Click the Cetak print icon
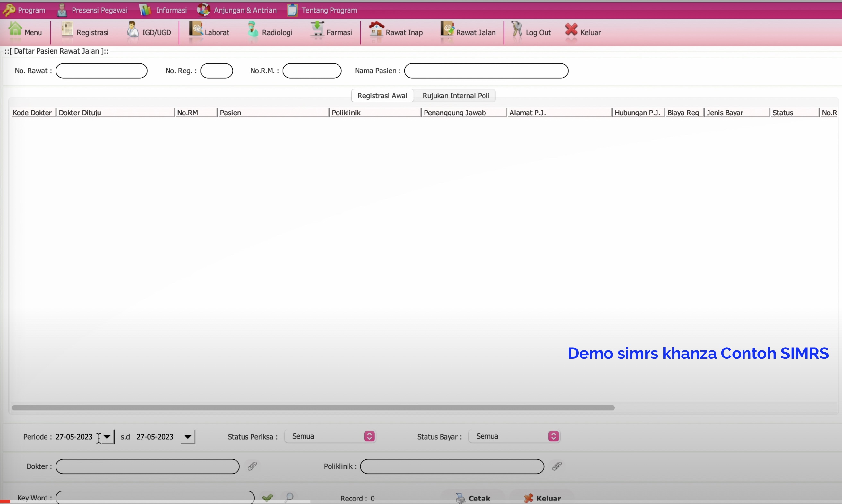The image size is (842, 504). coord(459,497)
